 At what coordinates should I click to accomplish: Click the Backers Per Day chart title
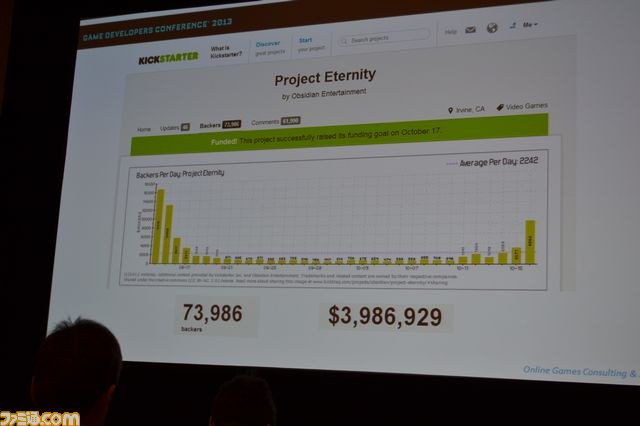pyautogui.click(x=180, y=174)
